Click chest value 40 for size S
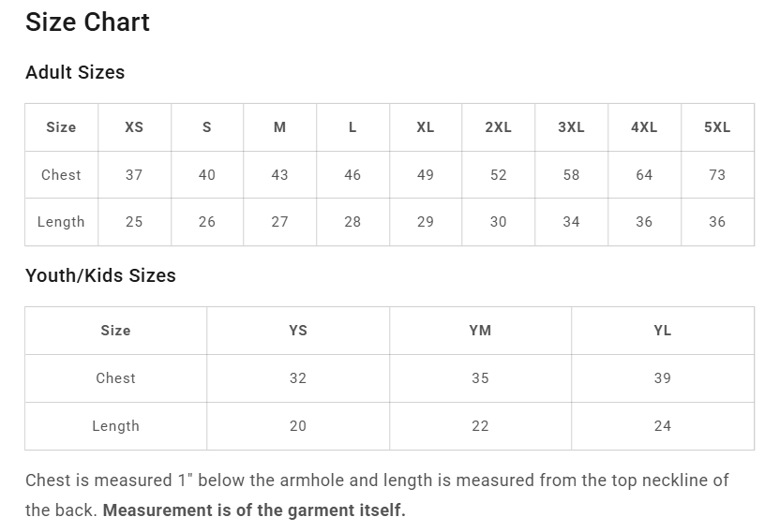Viewport: 780px width, 532px height. (207, 175)
